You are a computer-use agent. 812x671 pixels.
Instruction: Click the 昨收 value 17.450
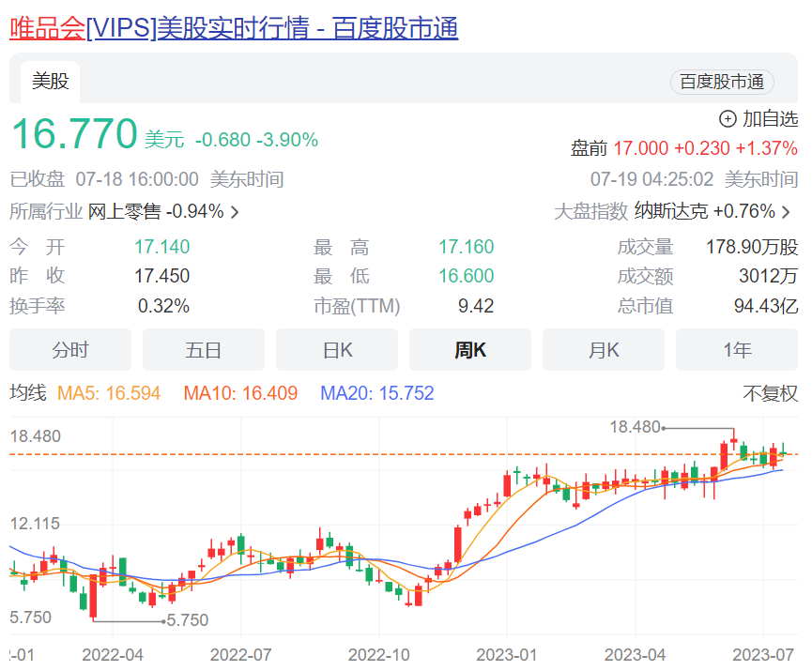pyautogui.click(x=162, y=276)
